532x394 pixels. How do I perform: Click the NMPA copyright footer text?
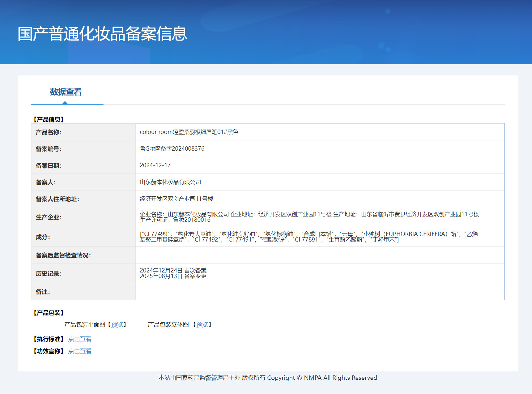268,378
